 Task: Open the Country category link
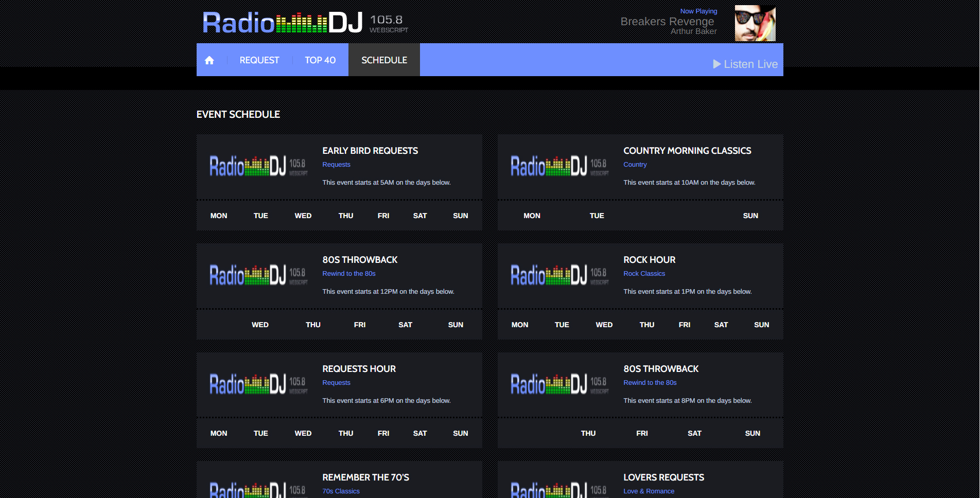(x=635, y=165)
